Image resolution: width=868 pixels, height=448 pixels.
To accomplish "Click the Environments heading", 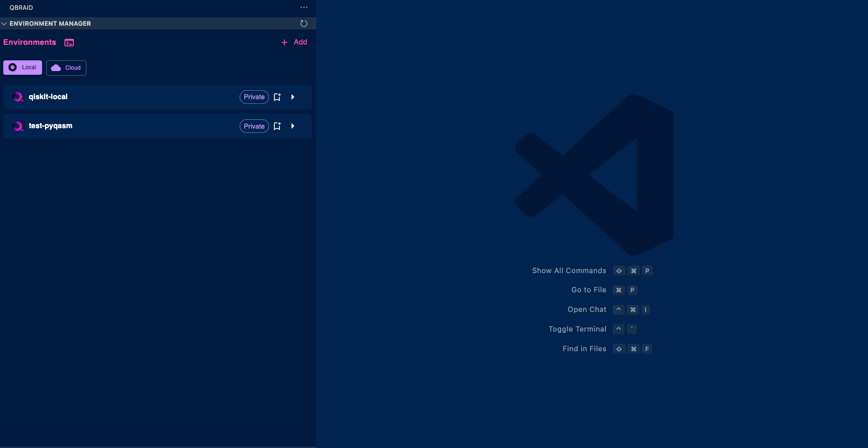I will [29, 42].
